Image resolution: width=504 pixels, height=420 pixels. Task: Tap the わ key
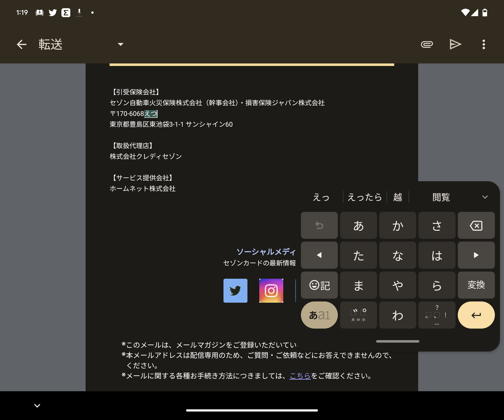(398, 315)
